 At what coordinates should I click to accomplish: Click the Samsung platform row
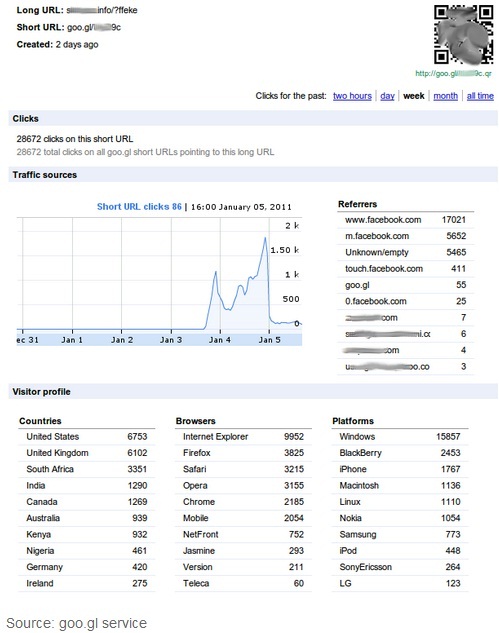400,534
